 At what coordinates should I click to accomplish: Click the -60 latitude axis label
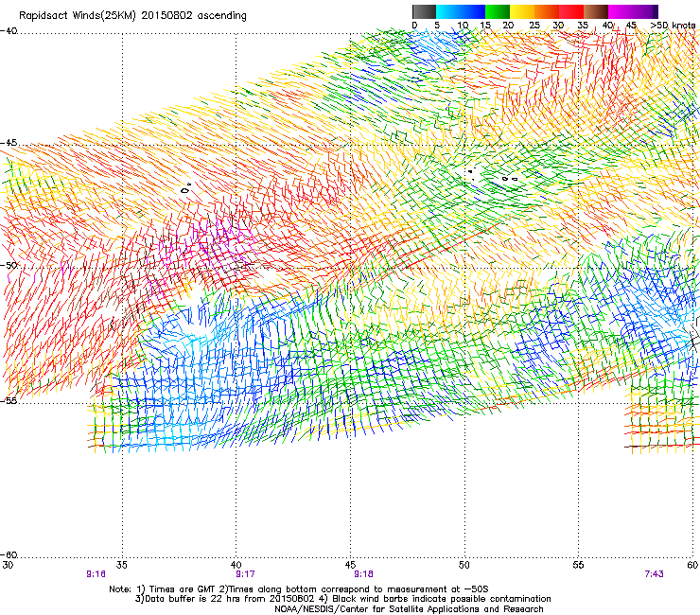tap(9, 555)
